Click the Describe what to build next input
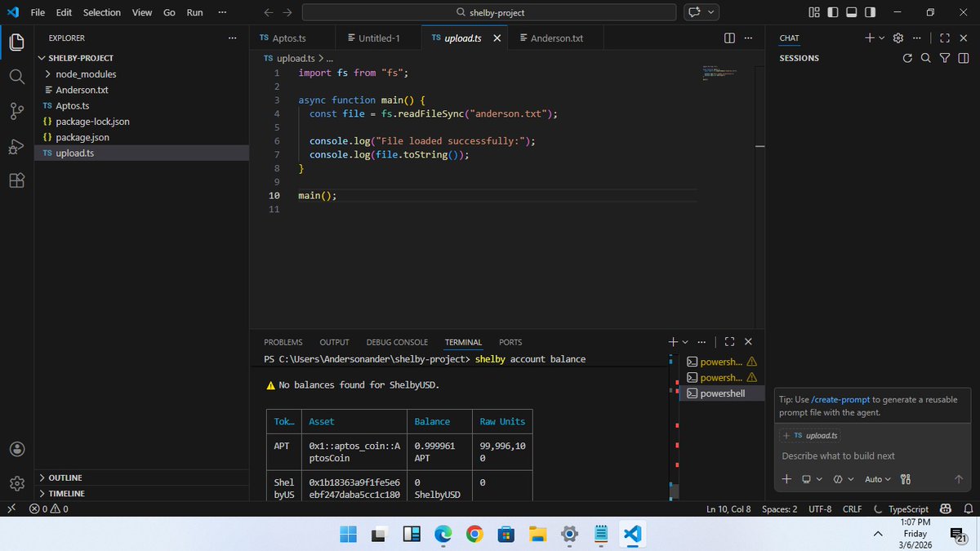 click(874, 456)
